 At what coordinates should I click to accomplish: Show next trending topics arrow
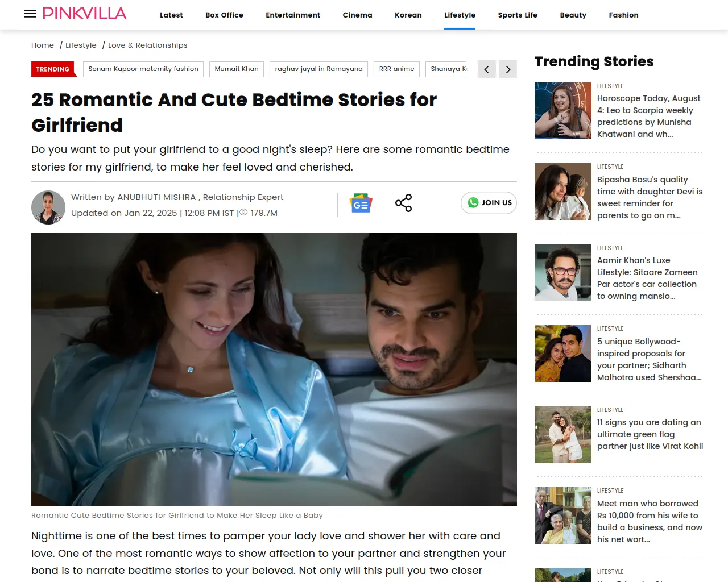(x=508, y=69)
